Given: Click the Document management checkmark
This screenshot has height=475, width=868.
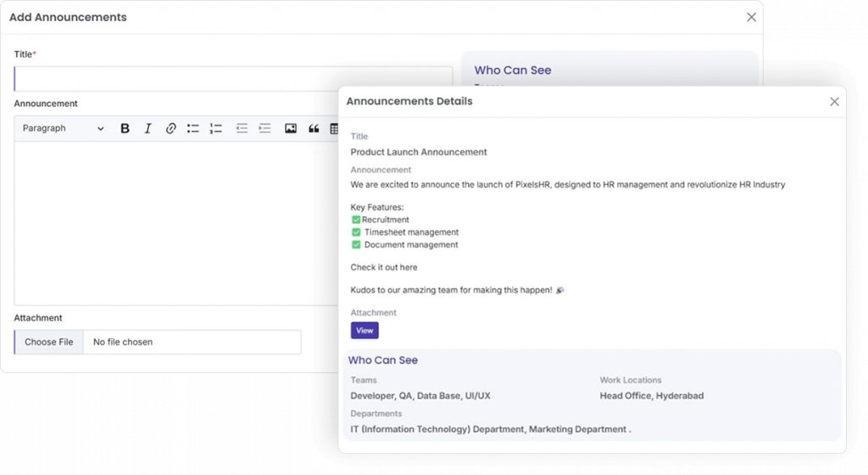Looking at the screenshot, I should tap(356, 245).
